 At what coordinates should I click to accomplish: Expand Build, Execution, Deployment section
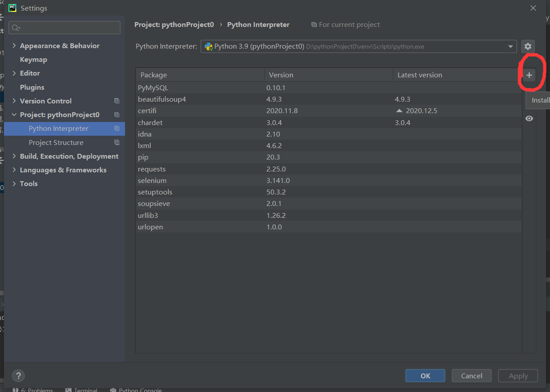[14, 156]
